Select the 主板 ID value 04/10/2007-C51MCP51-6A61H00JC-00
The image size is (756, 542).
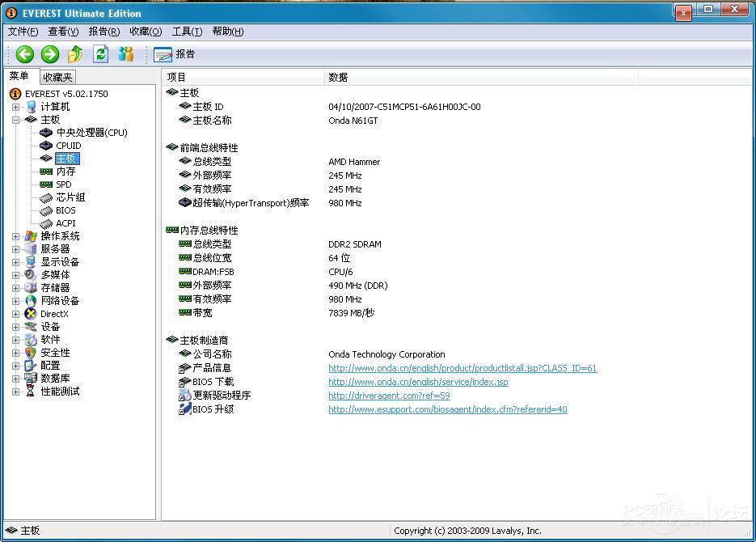click(x=404, y=107)
